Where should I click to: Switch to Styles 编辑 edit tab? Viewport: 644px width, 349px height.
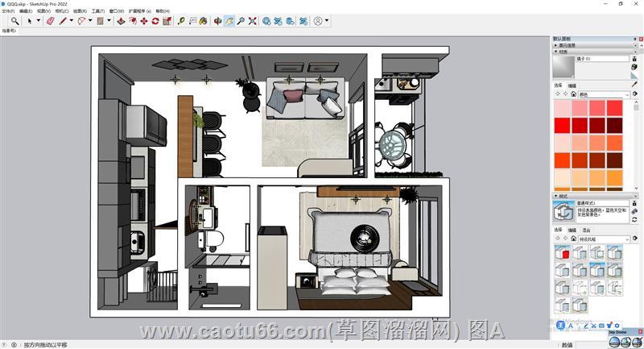coord(572,230)
